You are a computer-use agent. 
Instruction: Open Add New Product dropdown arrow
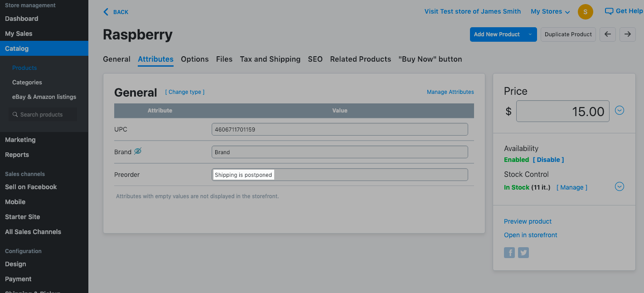coord(530,34)
